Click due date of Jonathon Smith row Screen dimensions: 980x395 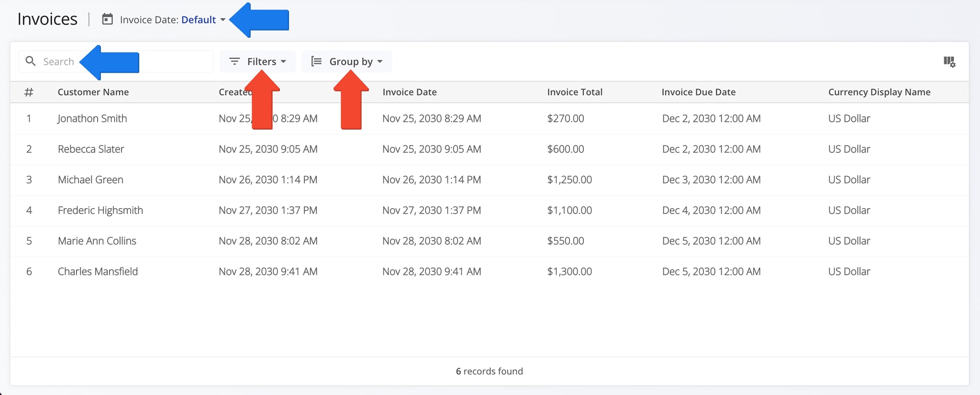pos(712,118)
